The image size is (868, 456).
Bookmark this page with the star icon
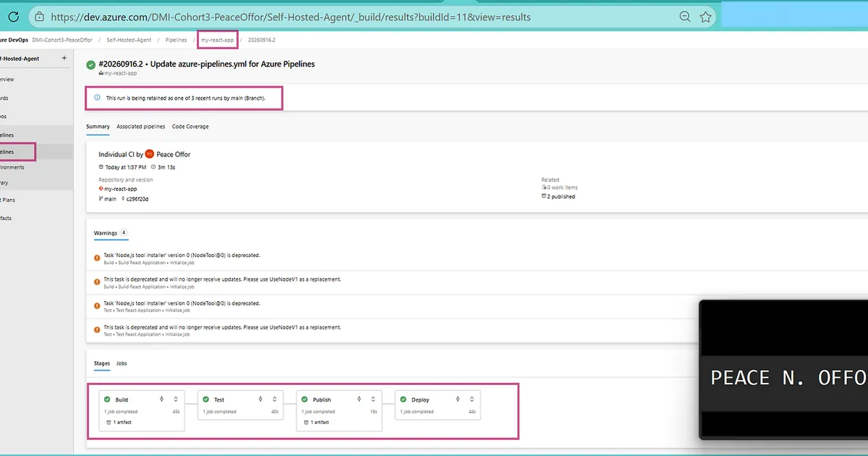707,16
